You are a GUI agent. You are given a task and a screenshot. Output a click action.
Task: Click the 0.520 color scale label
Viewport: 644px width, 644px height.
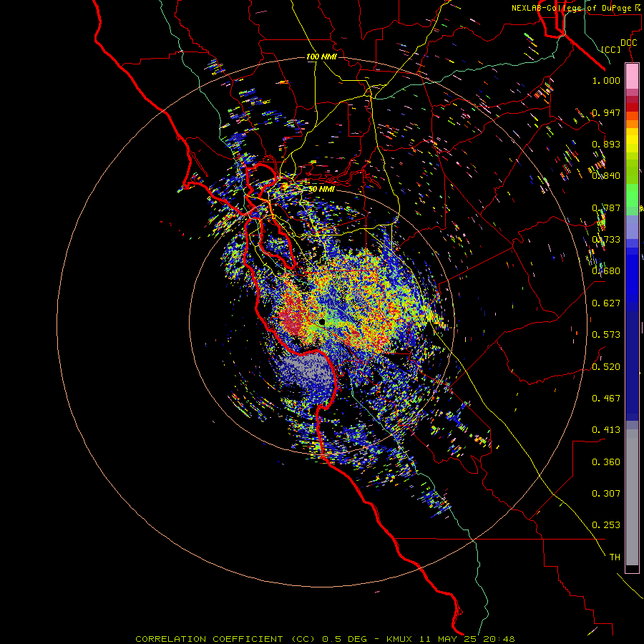tap(606, 366)
